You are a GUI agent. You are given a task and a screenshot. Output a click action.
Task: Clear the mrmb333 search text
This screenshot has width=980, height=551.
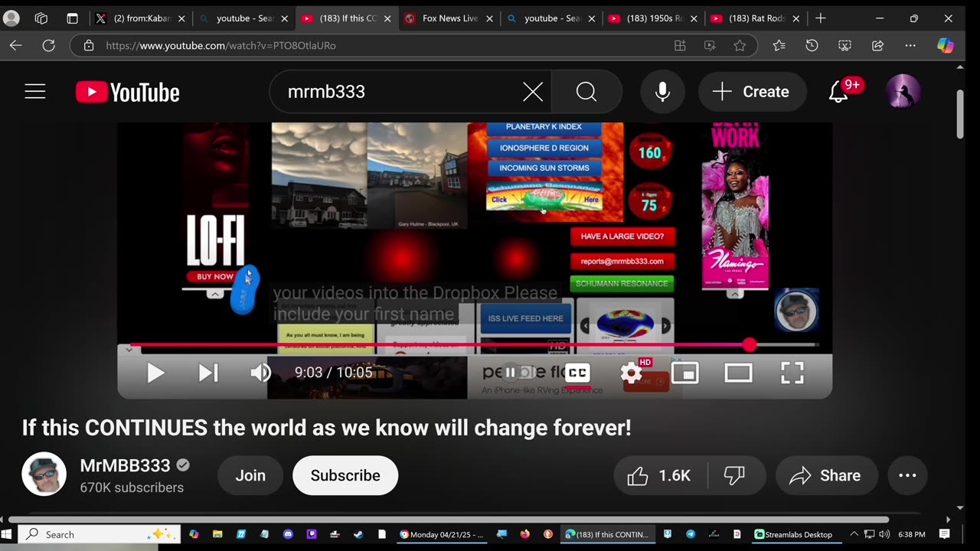point(533,93)
